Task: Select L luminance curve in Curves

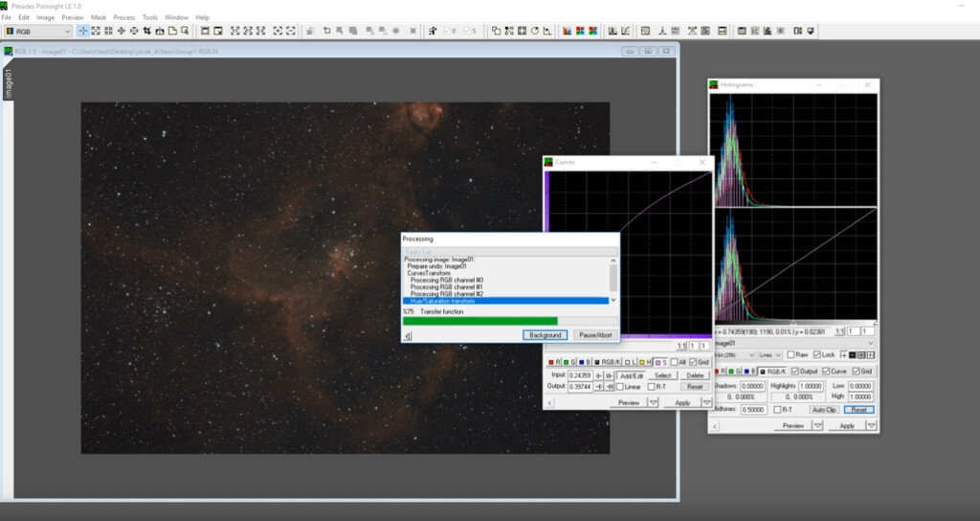Action: (631, 362)
